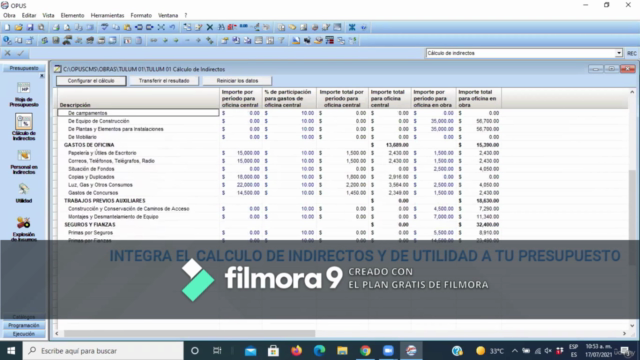
Task: Click the funnel filter icon in second toolbar
Action: tap(281, 40)
